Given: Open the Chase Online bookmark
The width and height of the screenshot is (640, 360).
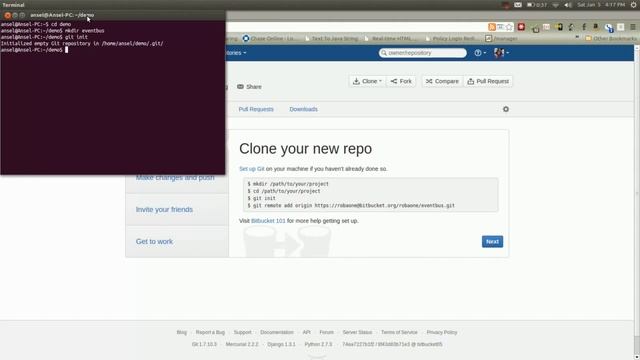Looking at the screenshot, I should point(269,38).
